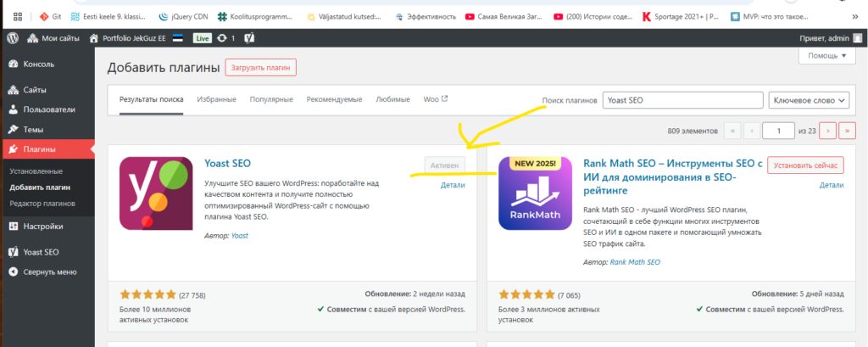
Task: Open the Rank Math SEO title link
Action: click(673, 176)
